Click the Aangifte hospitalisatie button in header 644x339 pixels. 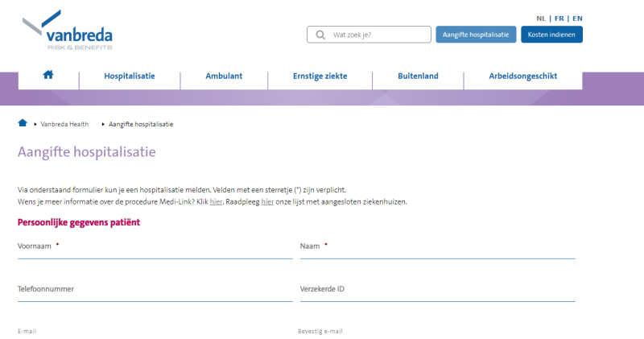[476, 35]
